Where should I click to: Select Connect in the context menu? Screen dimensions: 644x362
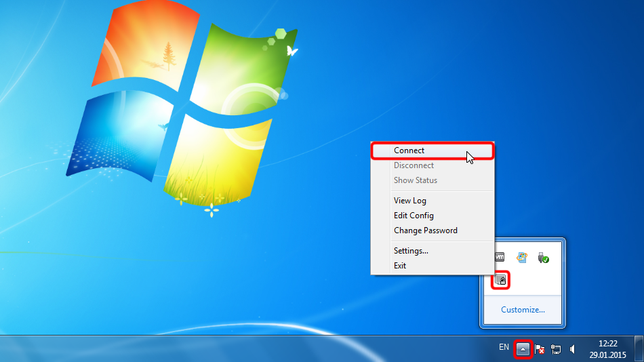point(409,150)
